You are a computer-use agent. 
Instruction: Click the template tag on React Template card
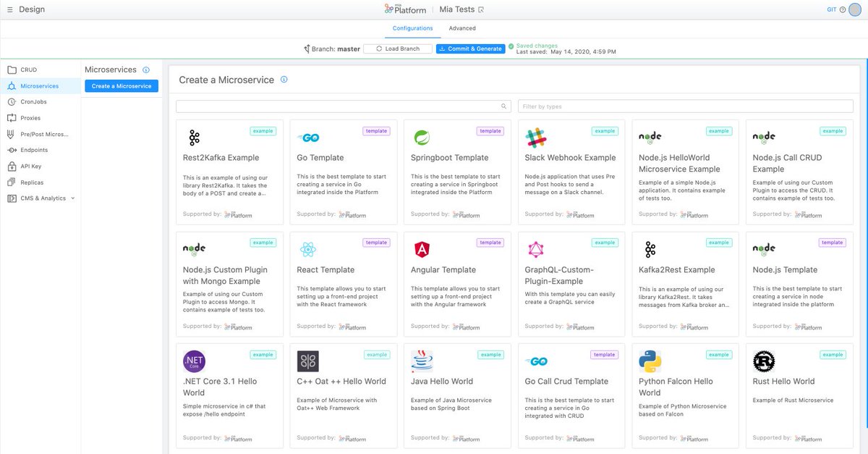click(x=376, y=243)
